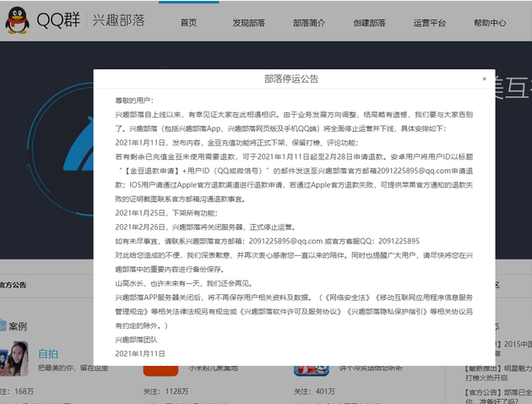Click the blue tribe thumbnail below dialog
This screenshot has height=404, width=532.
click(x=312, y=371)
